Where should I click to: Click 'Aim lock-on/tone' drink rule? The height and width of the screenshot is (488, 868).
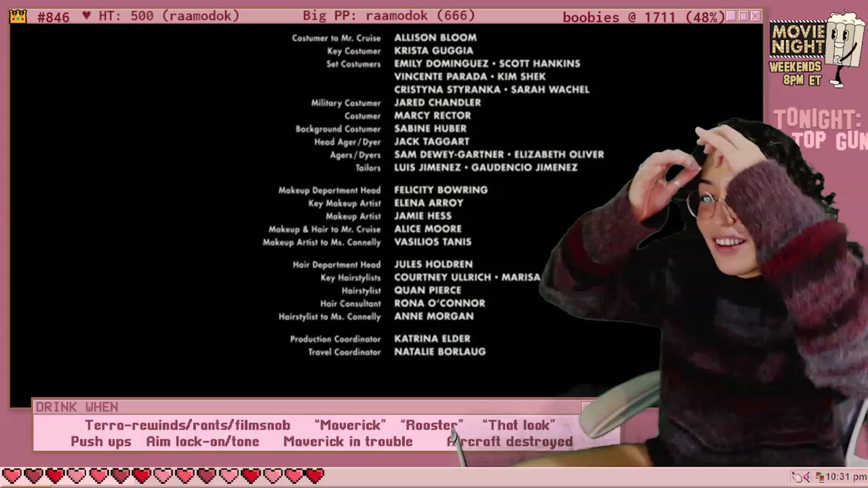coord(203,441)
